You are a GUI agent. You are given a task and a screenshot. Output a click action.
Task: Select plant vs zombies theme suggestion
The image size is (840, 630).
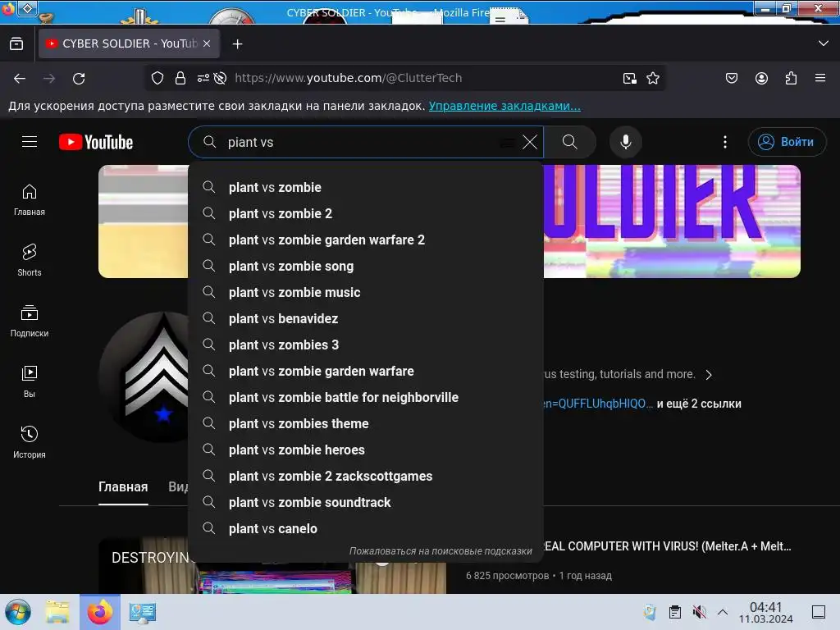[366, 424]
